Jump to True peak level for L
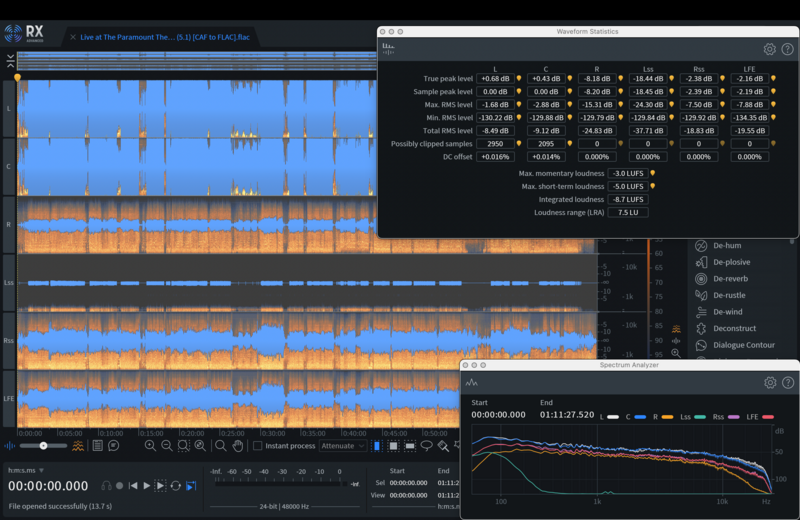 [519, 78]
